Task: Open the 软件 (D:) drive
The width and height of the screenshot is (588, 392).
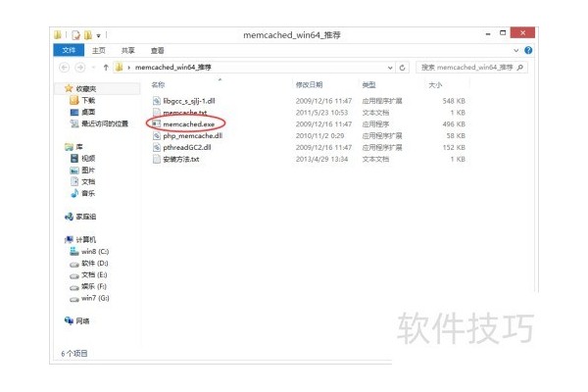Action: (94, 263)
